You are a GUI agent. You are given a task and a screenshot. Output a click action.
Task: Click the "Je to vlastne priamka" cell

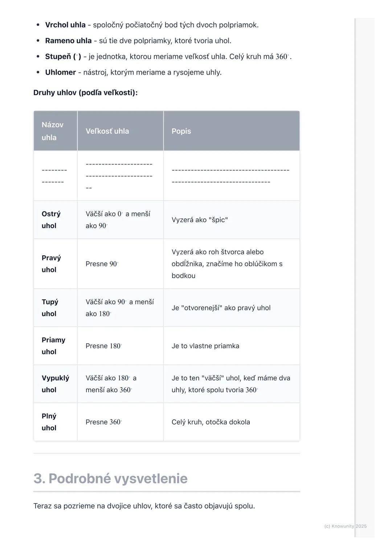[x=205, y=346]
